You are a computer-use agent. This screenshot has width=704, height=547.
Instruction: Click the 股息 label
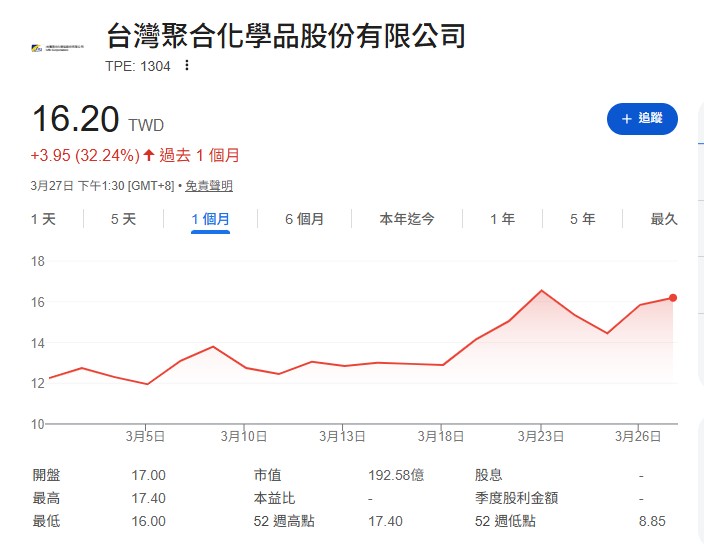click(x=488, y=475)
